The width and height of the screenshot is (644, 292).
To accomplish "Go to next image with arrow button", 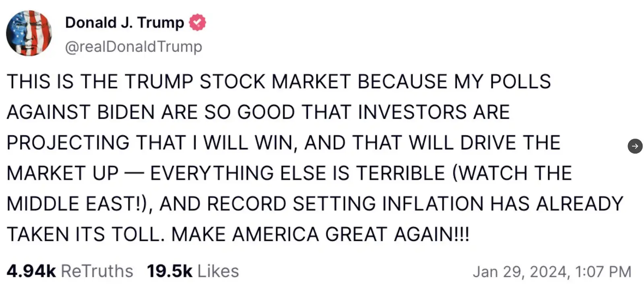I will (x=635, y=146).
